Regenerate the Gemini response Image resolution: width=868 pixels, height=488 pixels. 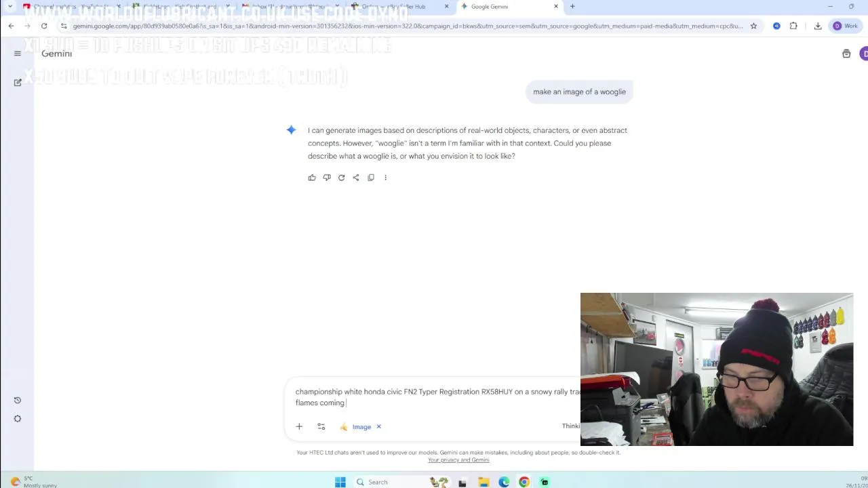pyautogui.click(x=341, y=178)
